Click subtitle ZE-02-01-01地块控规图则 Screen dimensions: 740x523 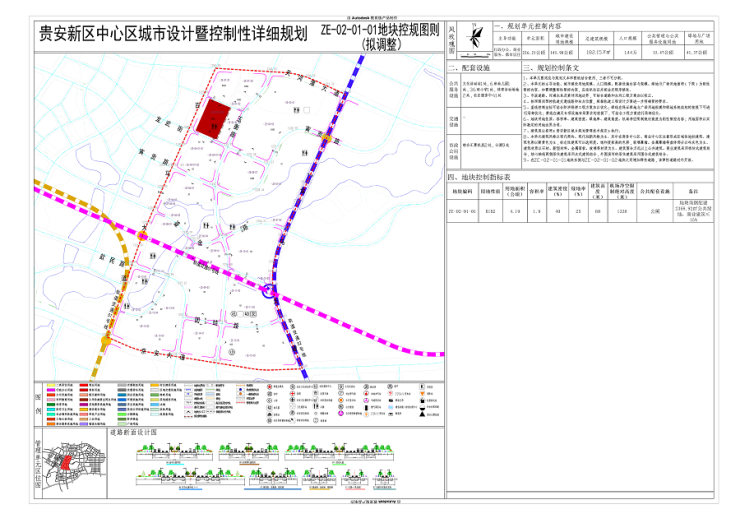(x=380, y=31)
